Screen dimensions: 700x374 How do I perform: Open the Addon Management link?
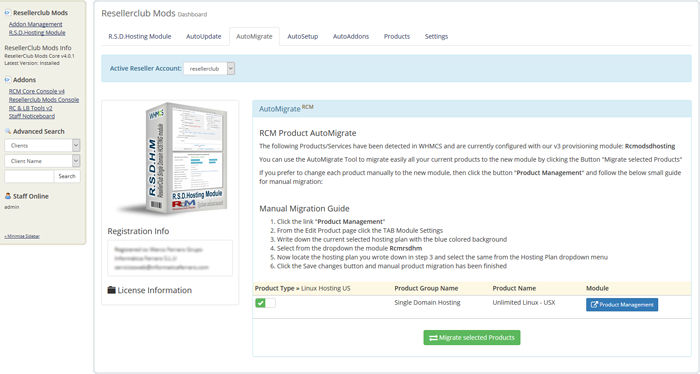36,24
